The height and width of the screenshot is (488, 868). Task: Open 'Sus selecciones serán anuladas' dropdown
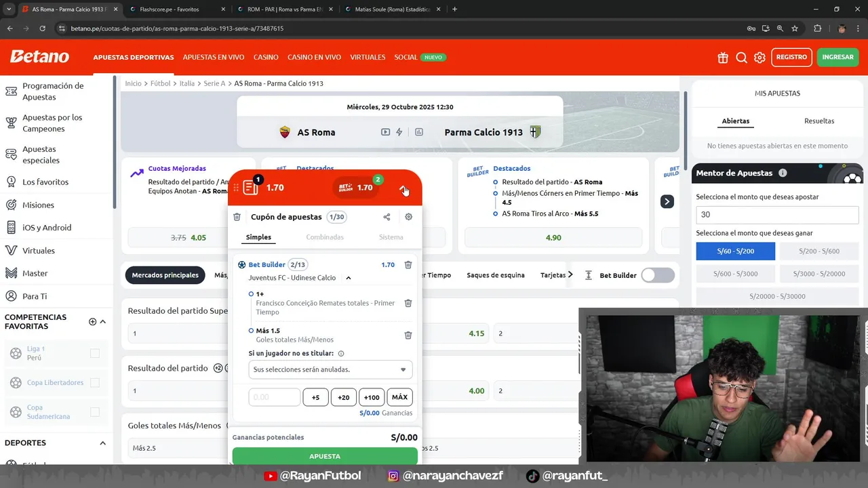coord(330,369)
